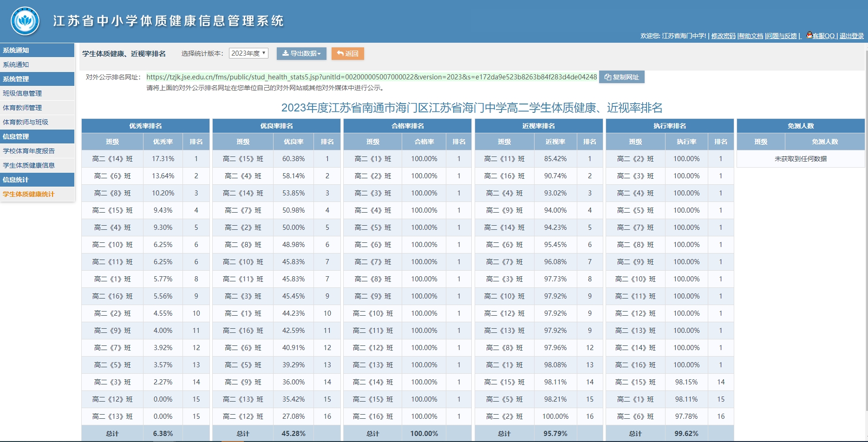This screenshot has width=868, height=442.
Task: Click the 优良率 column header
Action: (294, 142)
